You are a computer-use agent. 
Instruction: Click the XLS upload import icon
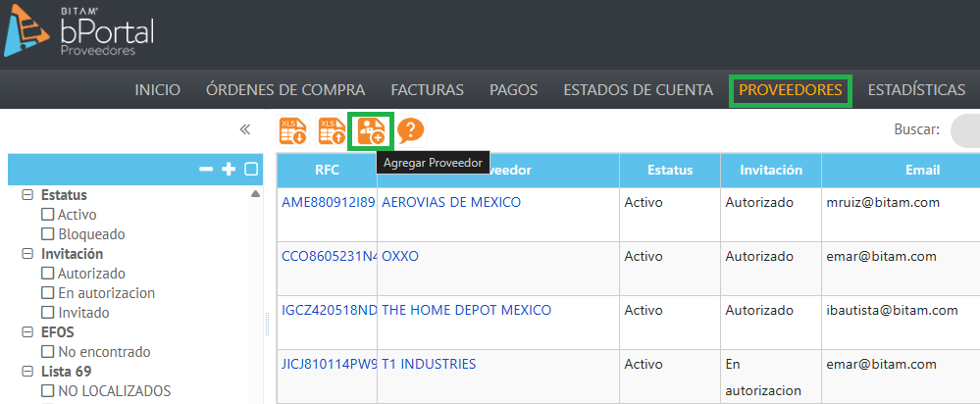[x=332, y=131]
